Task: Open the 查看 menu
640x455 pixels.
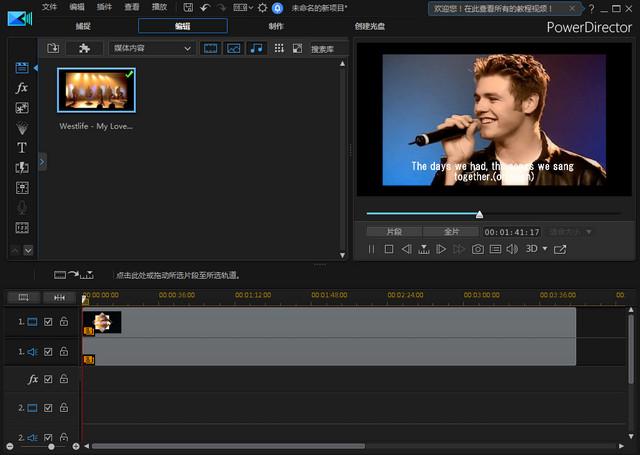Action: [x=132, y=7]
